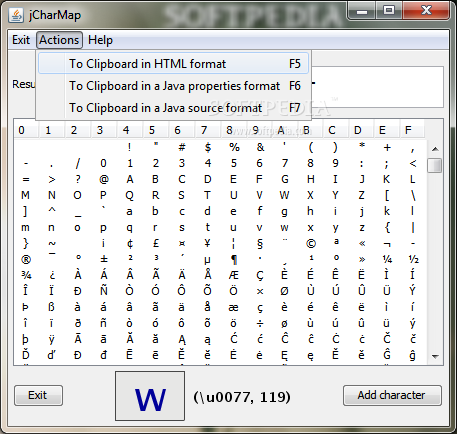Click the scrollbar down arrow of the character grid

click(x=435, y=356)
